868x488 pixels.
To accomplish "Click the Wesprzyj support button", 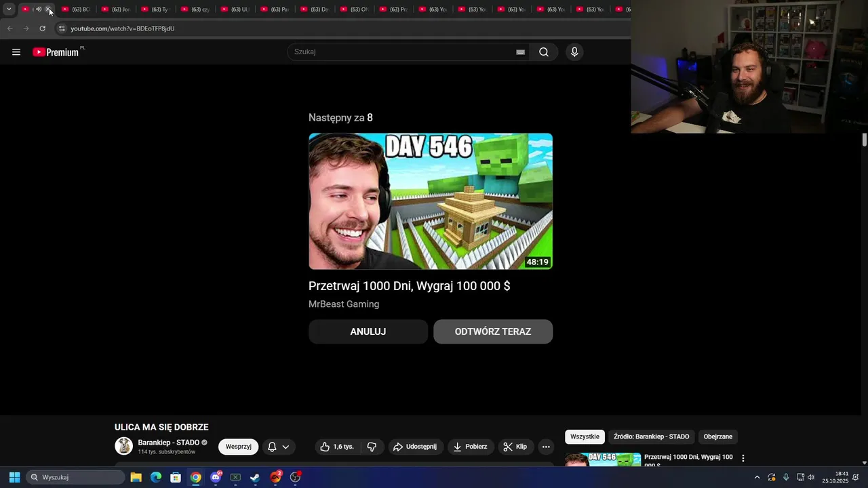I will point(238,447).
